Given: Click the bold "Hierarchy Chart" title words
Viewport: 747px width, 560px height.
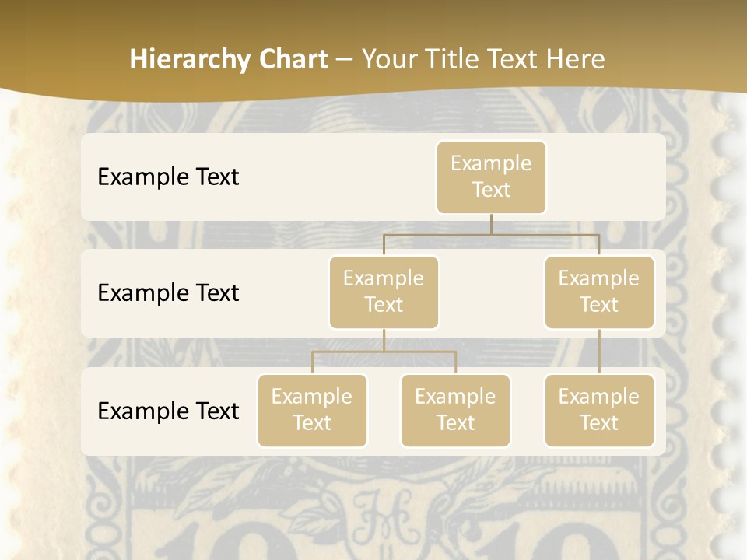Looking at the screenshot, I should (228, 59).
